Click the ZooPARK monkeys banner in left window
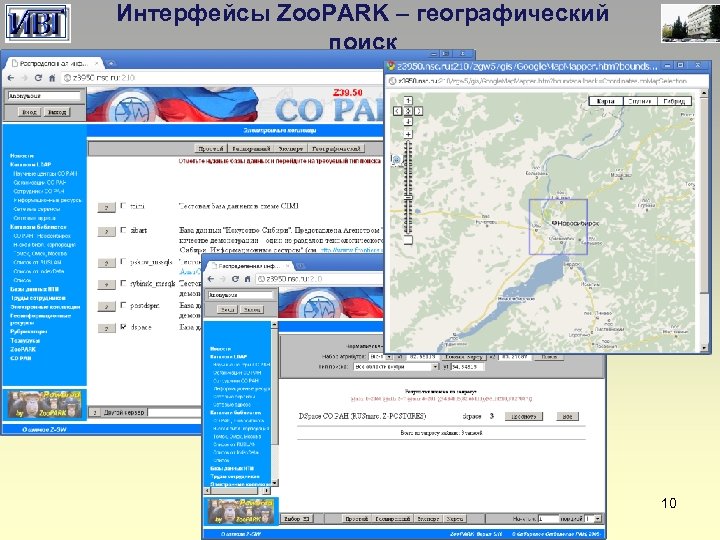The image size is (720, 540). 45,404
